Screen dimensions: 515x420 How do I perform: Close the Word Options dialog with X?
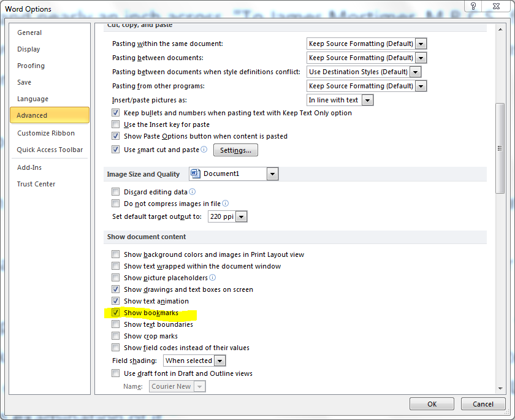497,6
